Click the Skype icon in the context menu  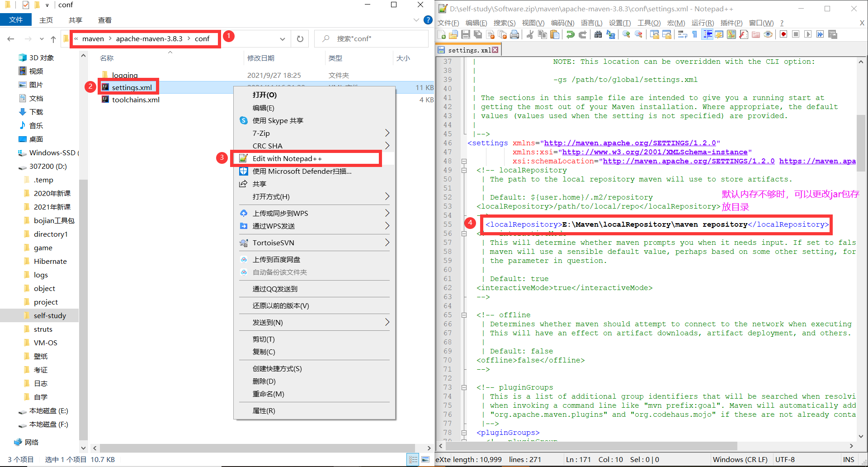244,120
